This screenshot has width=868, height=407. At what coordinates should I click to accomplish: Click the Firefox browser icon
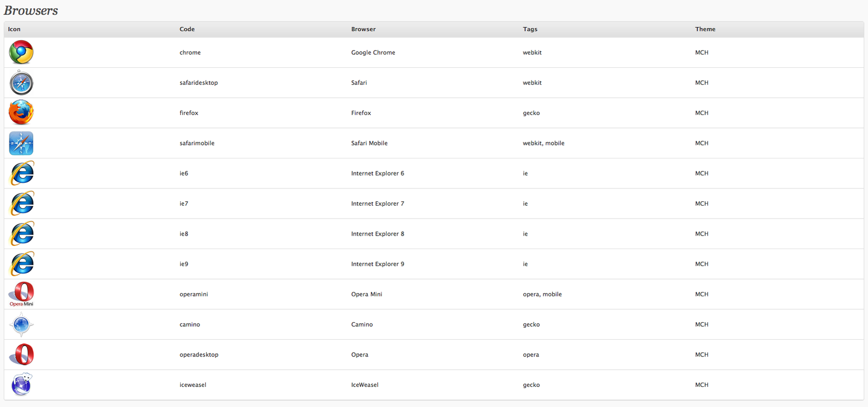[21, 113]
